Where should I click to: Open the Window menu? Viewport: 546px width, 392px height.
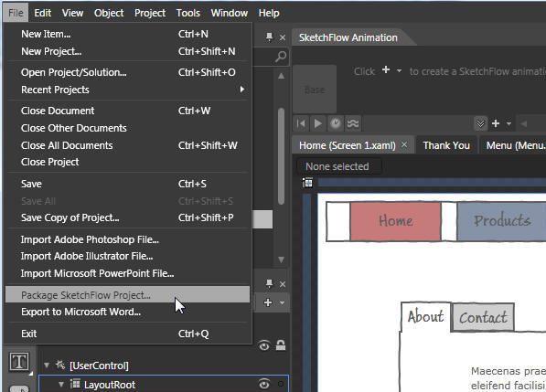pos(230,13)
